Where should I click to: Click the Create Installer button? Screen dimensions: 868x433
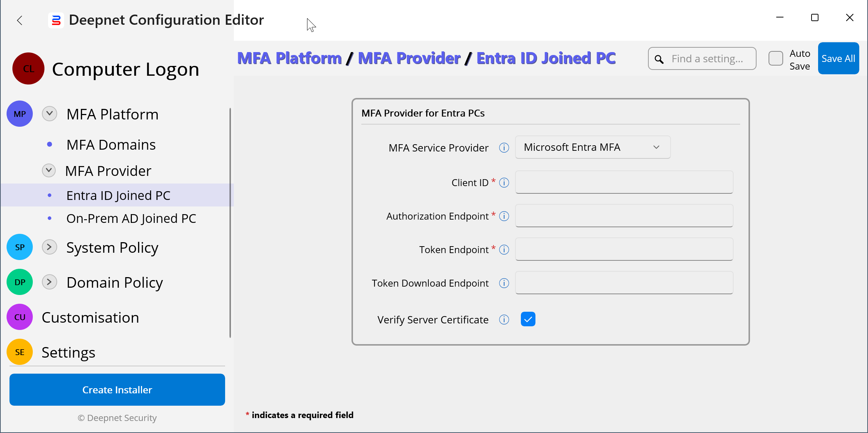(x=117, y=390)
